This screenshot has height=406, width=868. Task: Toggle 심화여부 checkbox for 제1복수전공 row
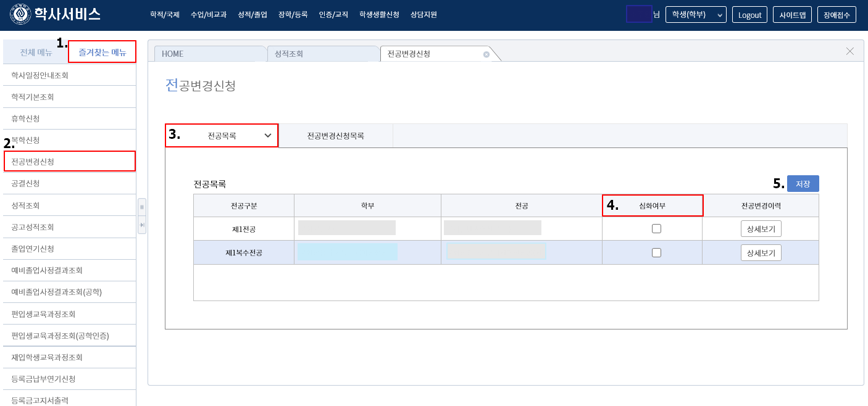[656, 252]
